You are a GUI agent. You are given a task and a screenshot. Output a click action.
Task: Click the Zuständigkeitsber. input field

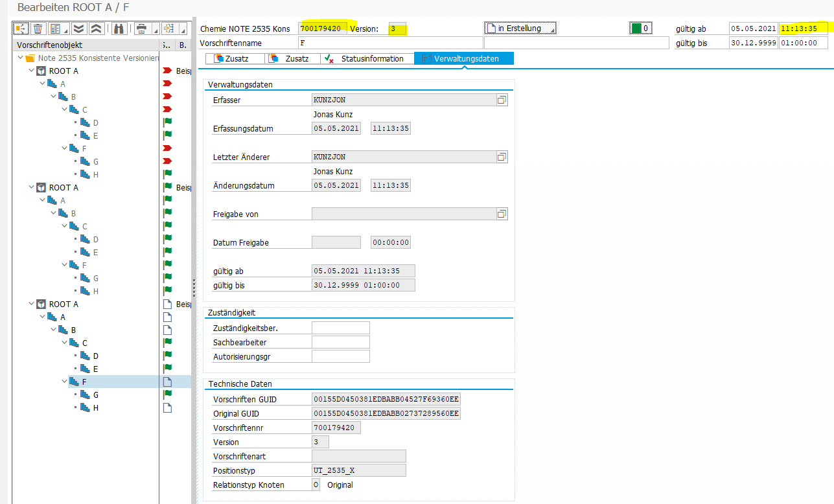(x=340, y=328)
